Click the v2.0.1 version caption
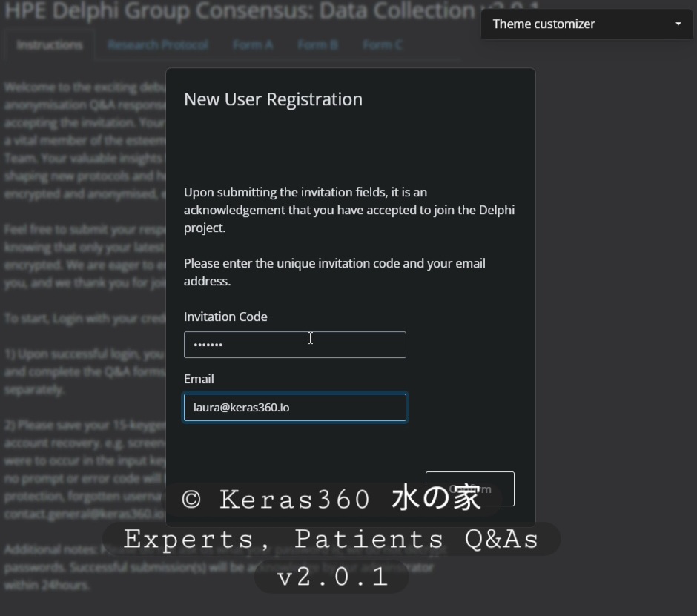This screenshot has width=697, height=616. point(331,577)
